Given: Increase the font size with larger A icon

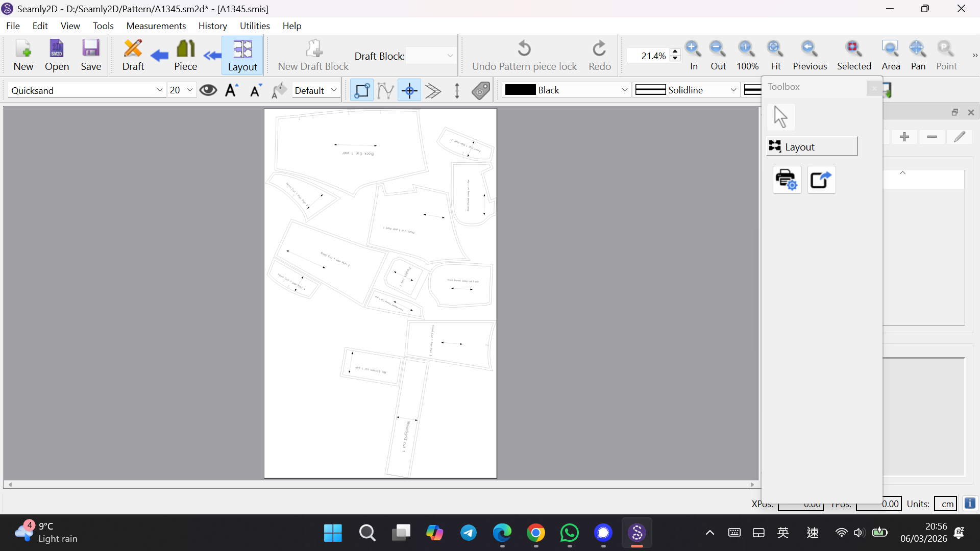Looking at the screenshot, I should point(232,90).
